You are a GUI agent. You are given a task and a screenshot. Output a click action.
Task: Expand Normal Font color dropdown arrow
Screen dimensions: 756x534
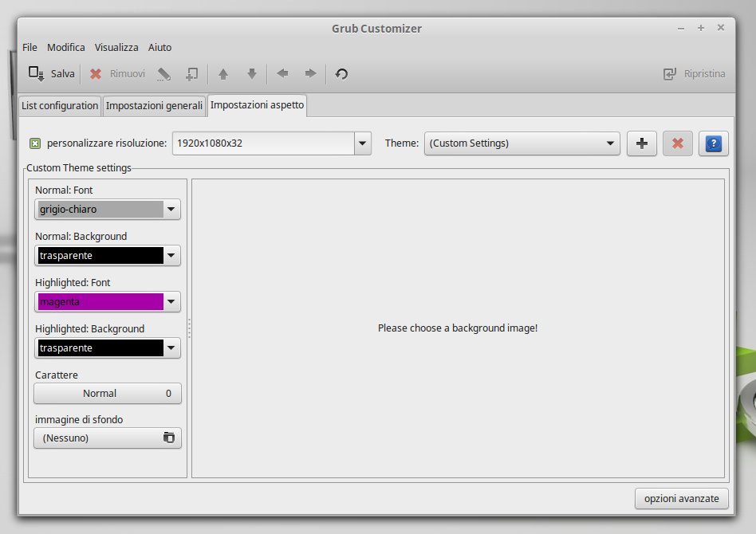171,209
